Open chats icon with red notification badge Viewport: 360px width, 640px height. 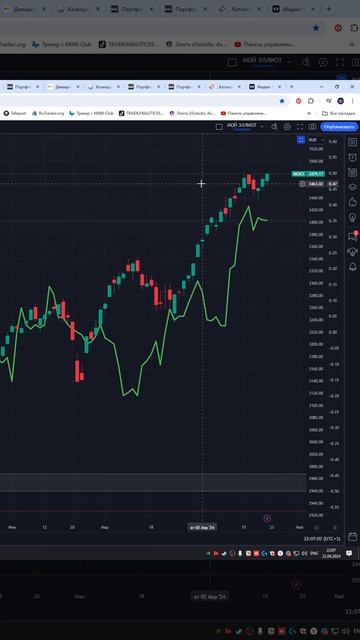(352, 236)
